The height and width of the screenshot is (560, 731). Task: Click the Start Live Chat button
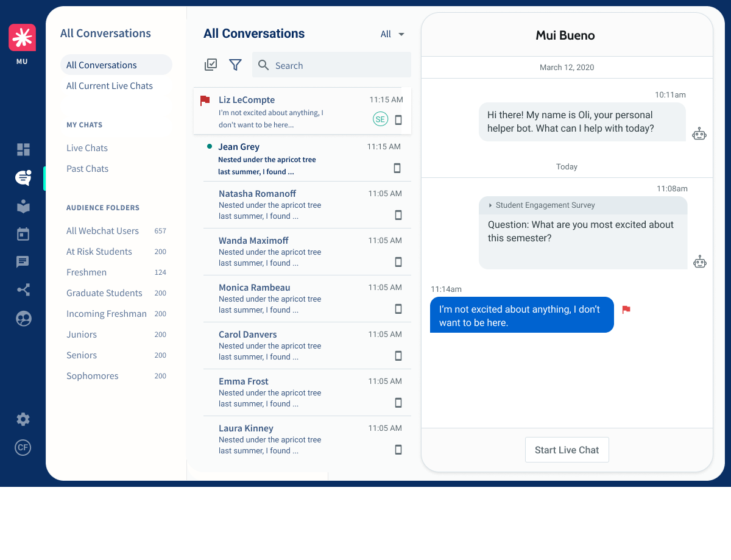pyautogui.click(x=567, y=450)
